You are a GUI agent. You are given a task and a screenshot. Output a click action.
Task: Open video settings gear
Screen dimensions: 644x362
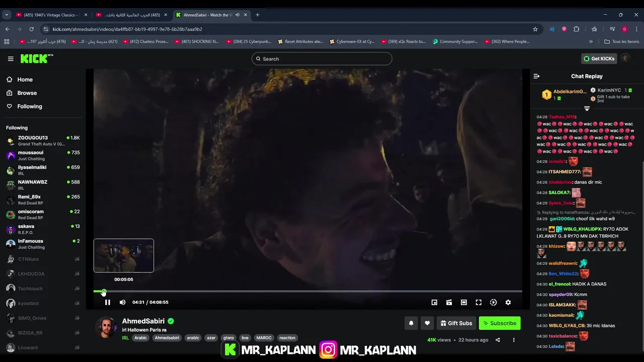click(508, 302)
